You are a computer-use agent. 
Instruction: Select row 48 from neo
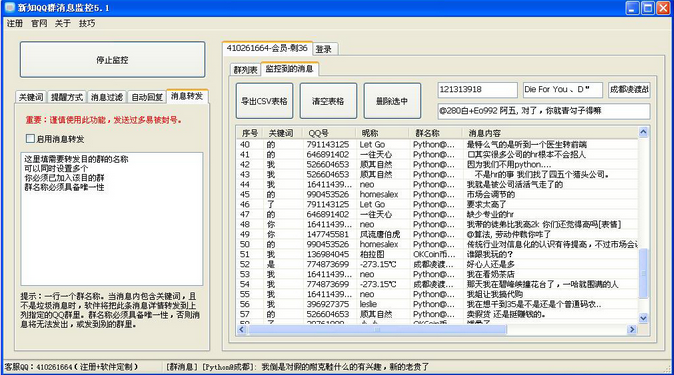coord(438,224)
